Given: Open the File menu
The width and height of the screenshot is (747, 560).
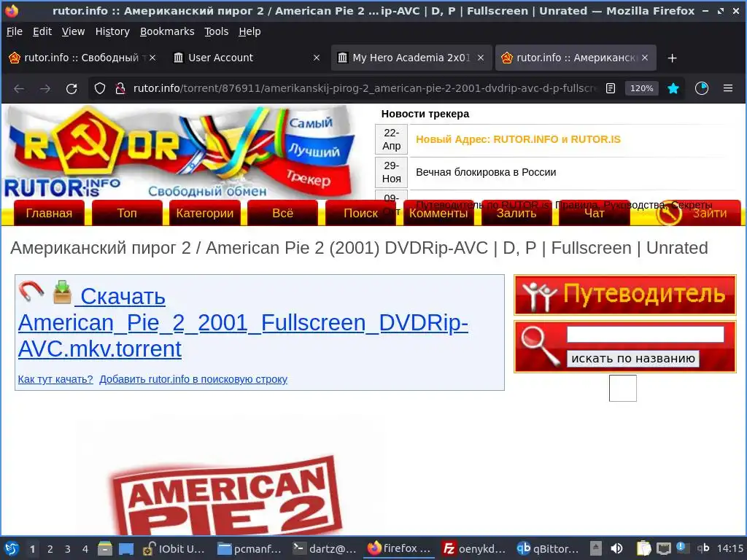Looking at the screenshot, I should 15,31.
